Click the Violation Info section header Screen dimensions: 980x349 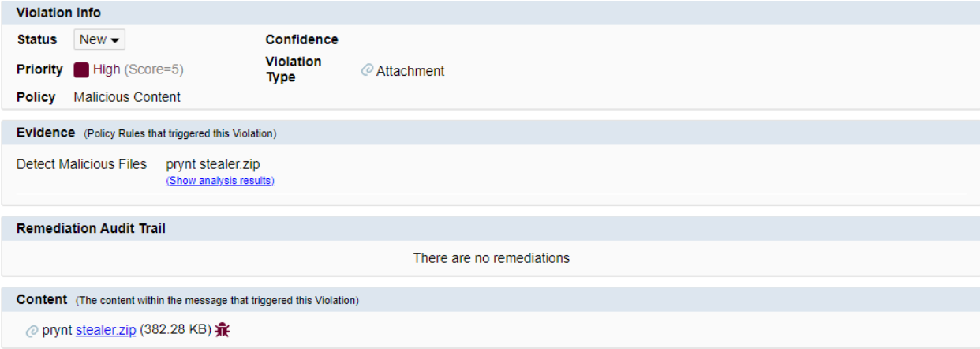[x=490, y=13]
